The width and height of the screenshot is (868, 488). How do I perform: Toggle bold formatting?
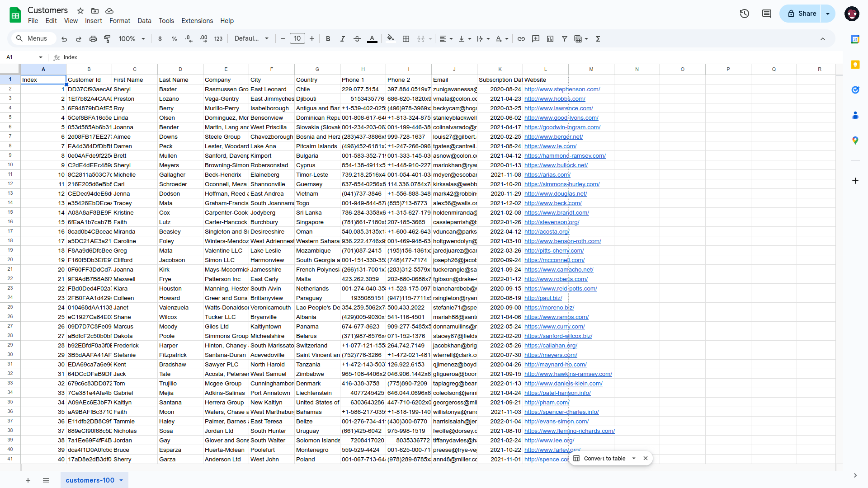pos(328,39)
